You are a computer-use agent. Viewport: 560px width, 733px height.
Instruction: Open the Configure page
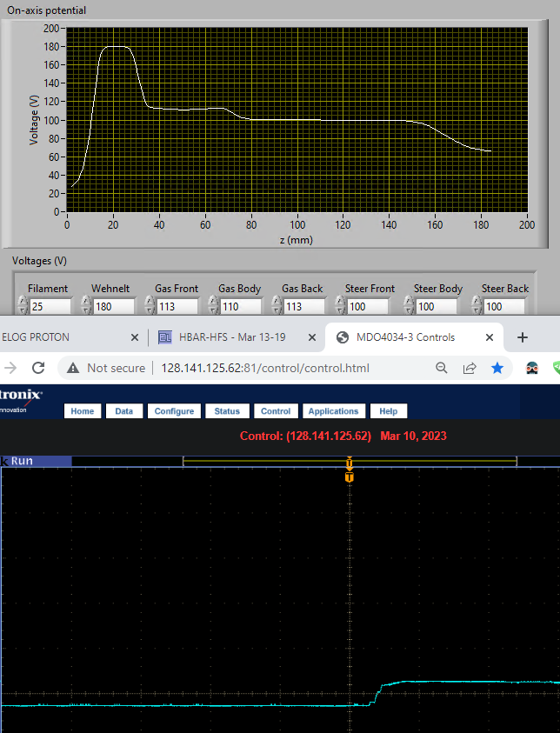(x=175, y=411)
